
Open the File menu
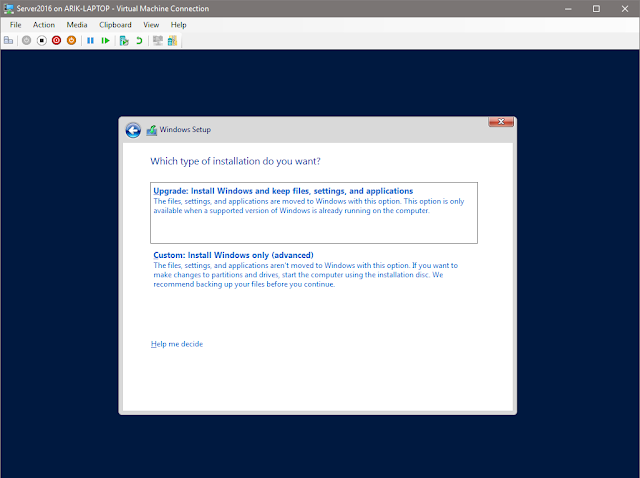point(16,25)
